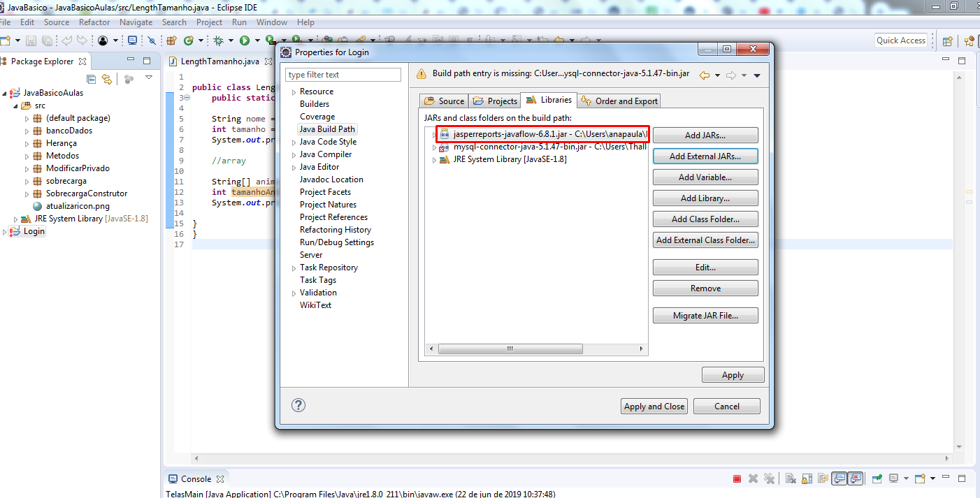Image resolution: width=980 pixels, height=498 pixels.
Task: Switch to Order and Export tab
Action: 619,101
